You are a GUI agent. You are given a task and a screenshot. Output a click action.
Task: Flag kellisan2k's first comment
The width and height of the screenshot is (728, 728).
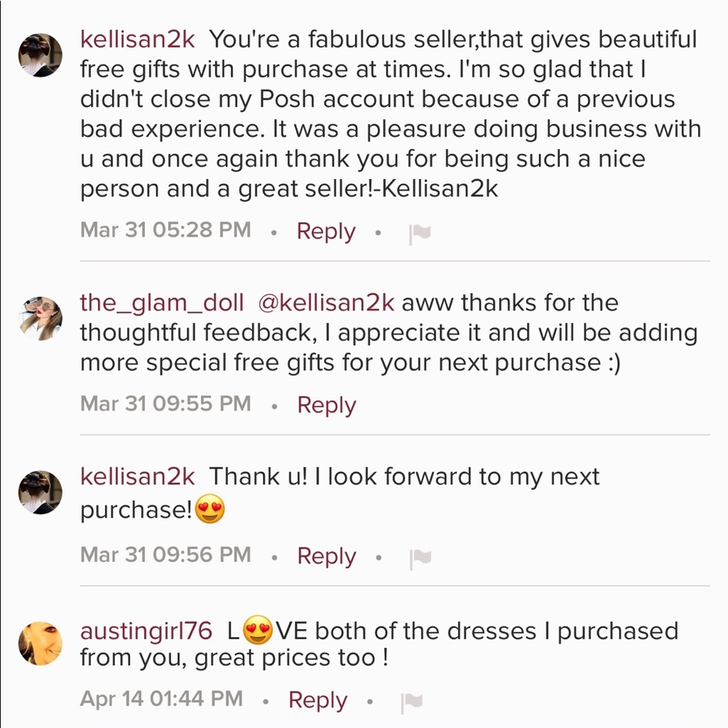coord(422,230)
